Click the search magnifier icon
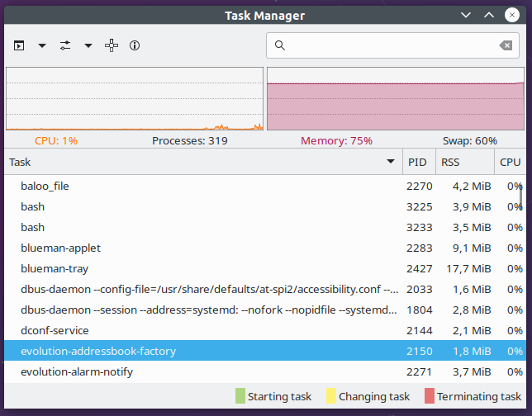532x416 pixels. [x=279, y=45]
